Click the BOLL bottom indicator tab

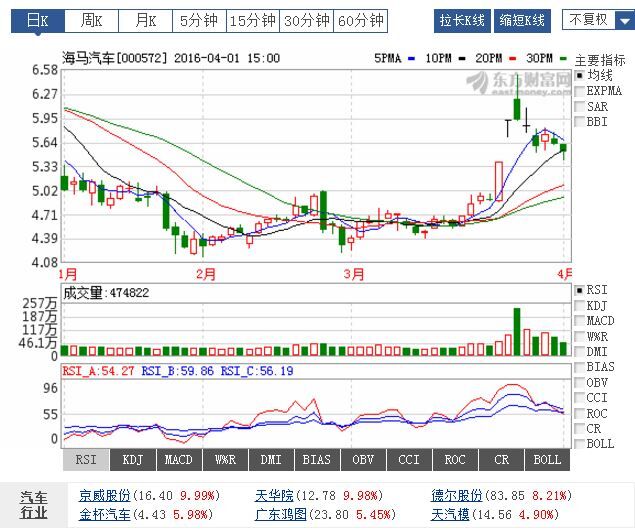tap(548, 460)
